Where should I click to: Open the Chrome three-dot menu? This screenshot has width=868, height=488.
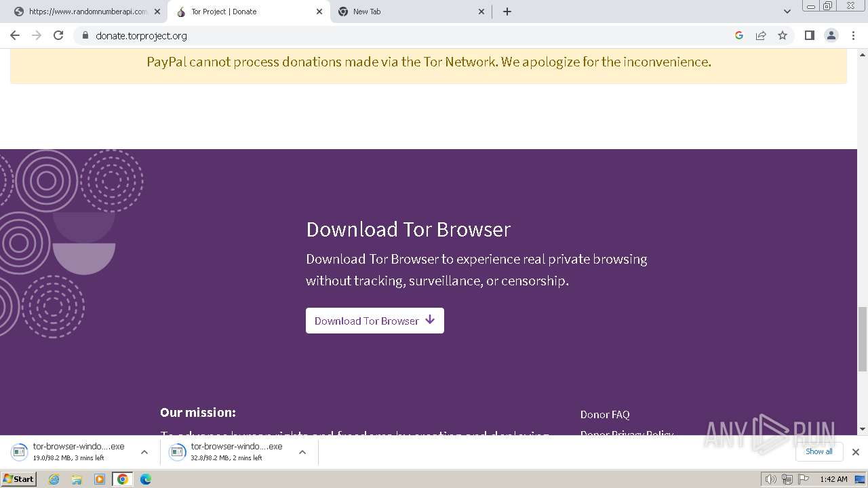pos(853,35)
